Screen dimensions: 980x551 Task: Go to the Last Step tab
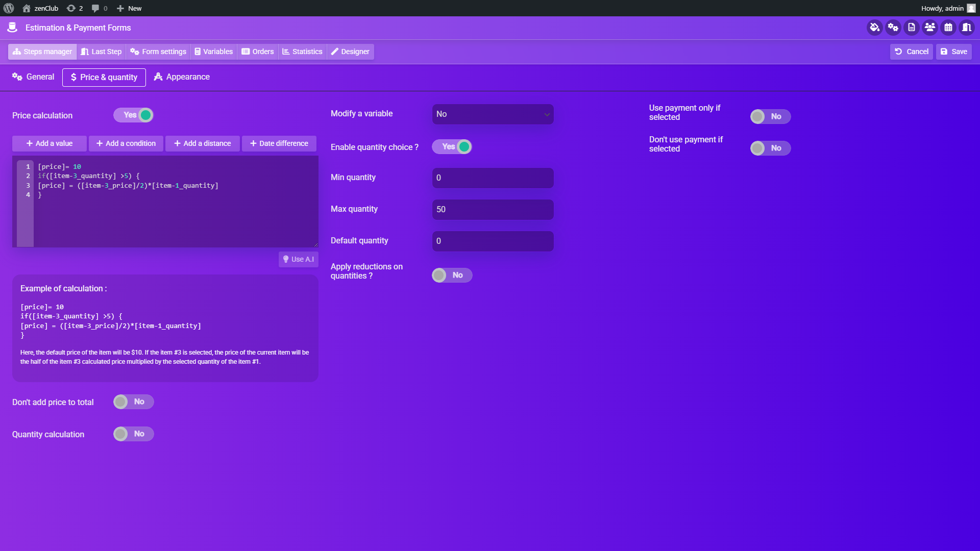[x=101, y=52]
